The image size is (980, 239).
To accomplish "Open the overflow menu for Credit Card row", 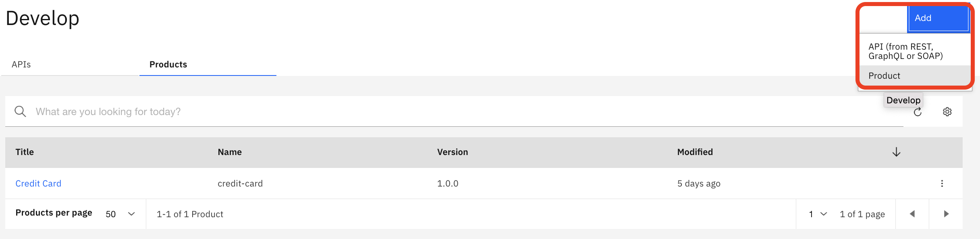I will (x=943, y=183).
